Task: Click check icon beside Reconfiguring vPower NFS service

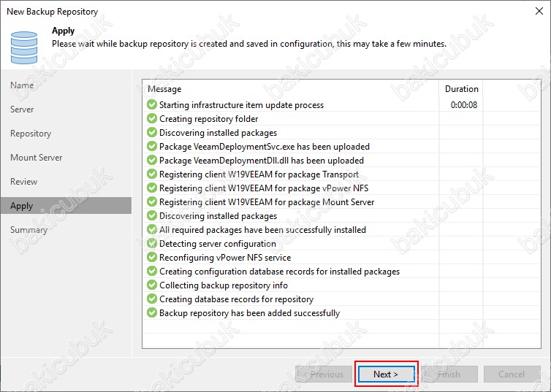Action: [152, 257]
